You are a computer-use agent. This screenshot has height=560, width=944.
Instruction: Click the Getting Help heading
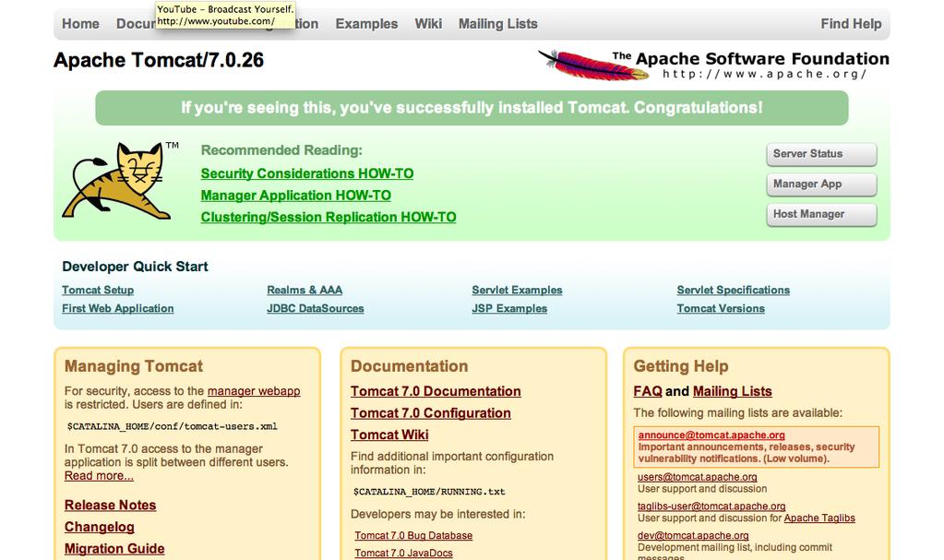(x=681, y=366)
